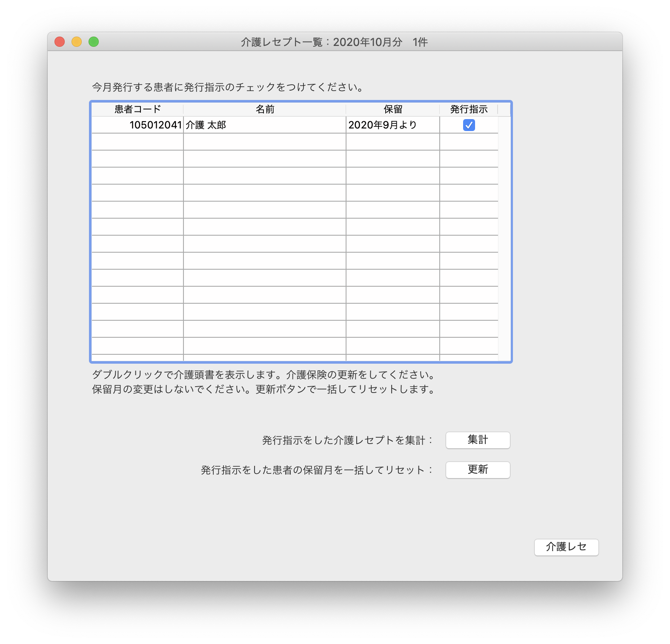Select the 保留 column header
This screenshot has width=670, height=644.
[x=392, y=109]
